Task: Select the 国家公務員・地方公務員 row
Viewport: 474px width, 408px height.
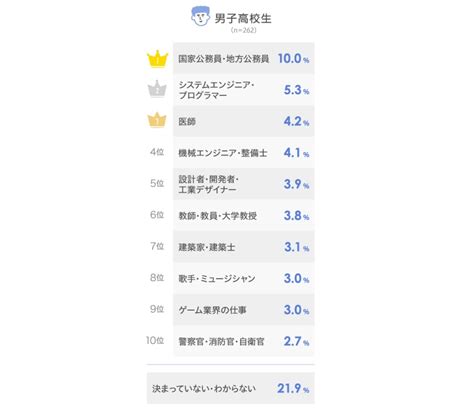Action: [x=244, y=58]
